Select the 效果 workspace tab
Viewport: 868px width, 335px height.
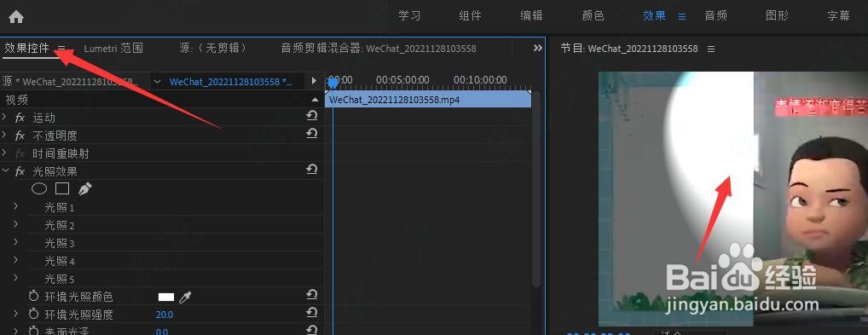pos(654,15)
